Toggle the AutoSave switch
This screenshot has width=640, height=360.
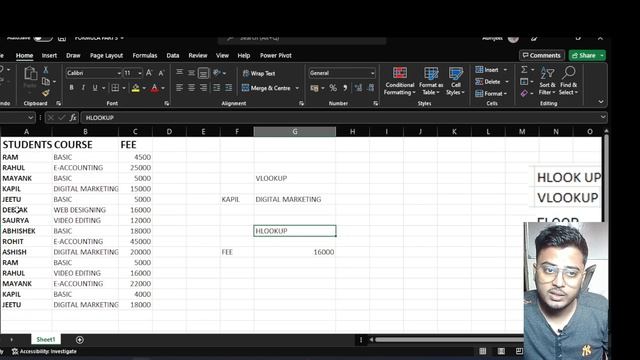click(43, 38)
